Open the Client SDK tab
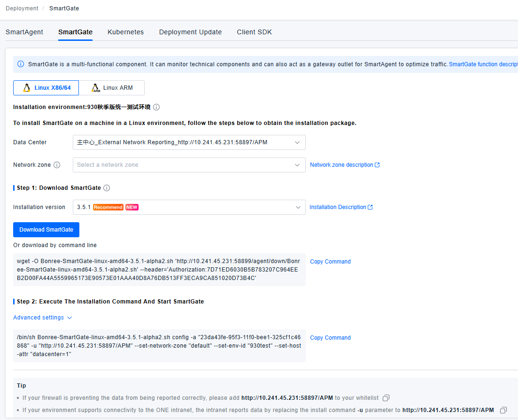518x420 pixels. [254, 32]
